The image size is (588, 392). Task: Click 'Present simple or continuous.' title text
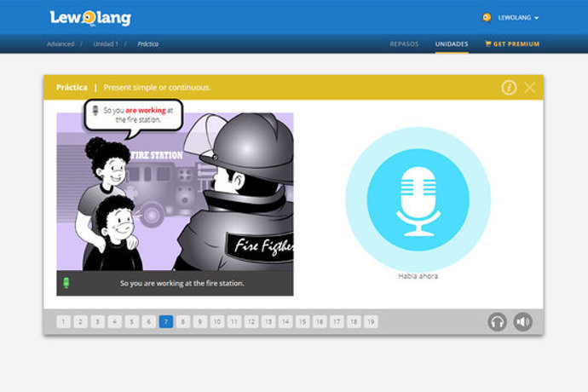pyautogui.click(x=157, y=88)
